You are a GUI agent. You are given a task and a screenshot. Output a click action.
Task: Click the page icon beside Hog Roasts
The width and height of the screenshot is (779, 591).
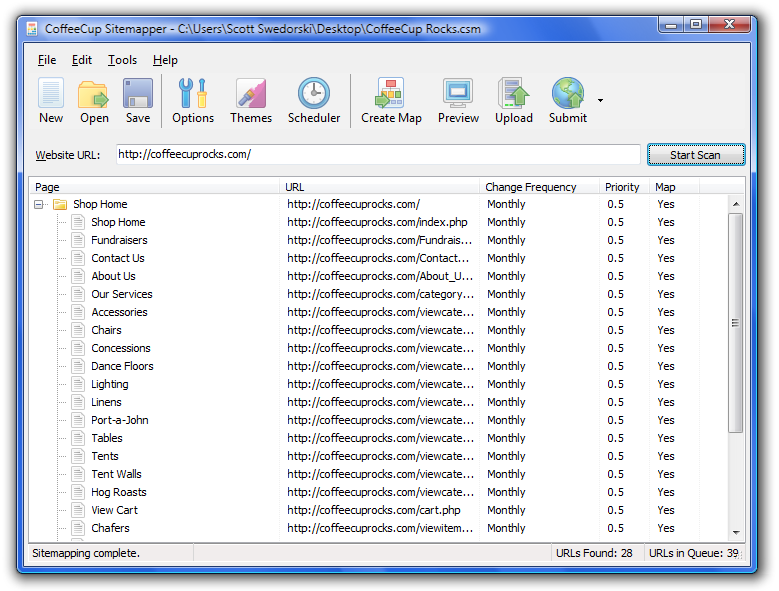click(78, 492)
